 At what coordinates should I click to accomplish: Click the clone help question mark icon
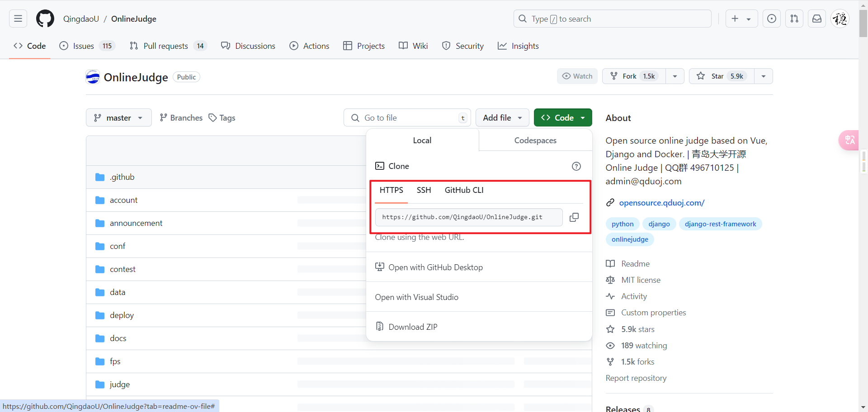tap(576, 166)
